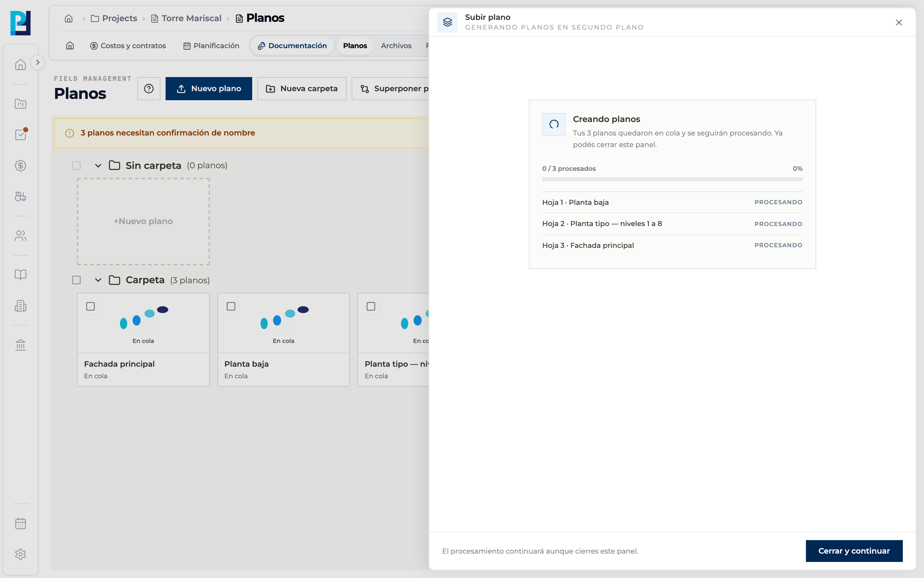Click the 0% upload progress bar

point(672,179)
